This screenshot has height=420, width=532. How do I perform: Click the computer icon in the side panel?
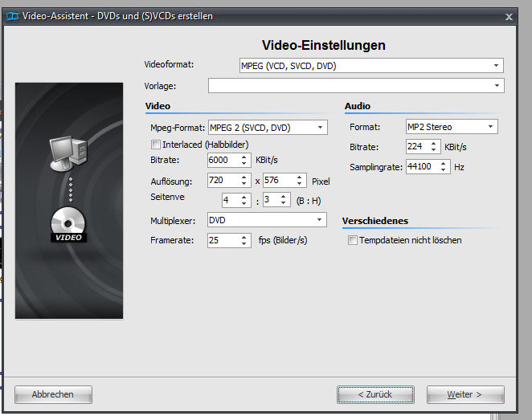tap(68, 154)
